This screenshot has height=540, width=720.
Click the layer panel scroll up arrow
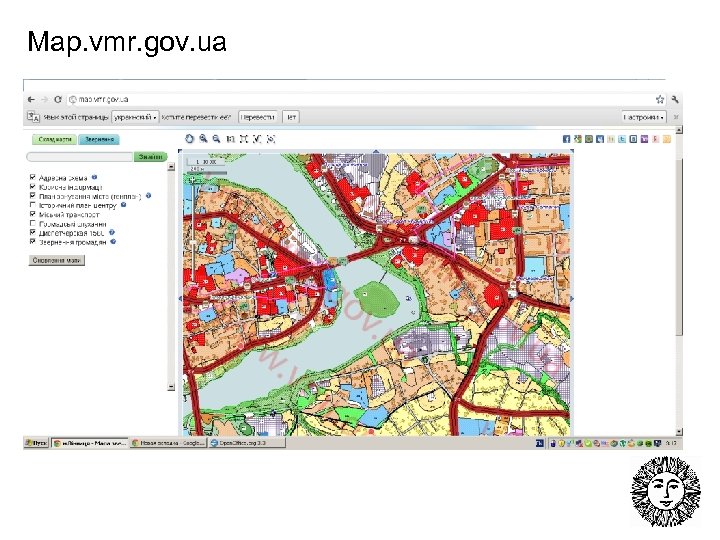(x=171, y=167)
